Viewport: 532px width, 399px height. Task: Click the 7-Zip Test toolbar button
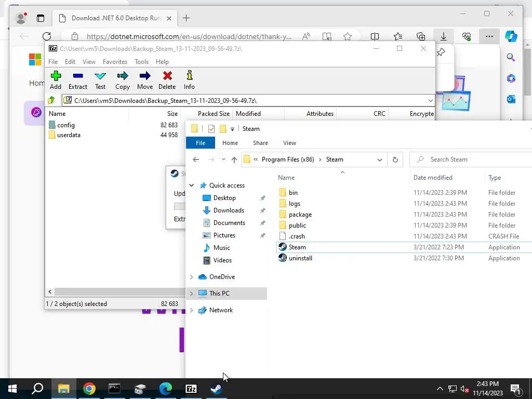point(100,80)
